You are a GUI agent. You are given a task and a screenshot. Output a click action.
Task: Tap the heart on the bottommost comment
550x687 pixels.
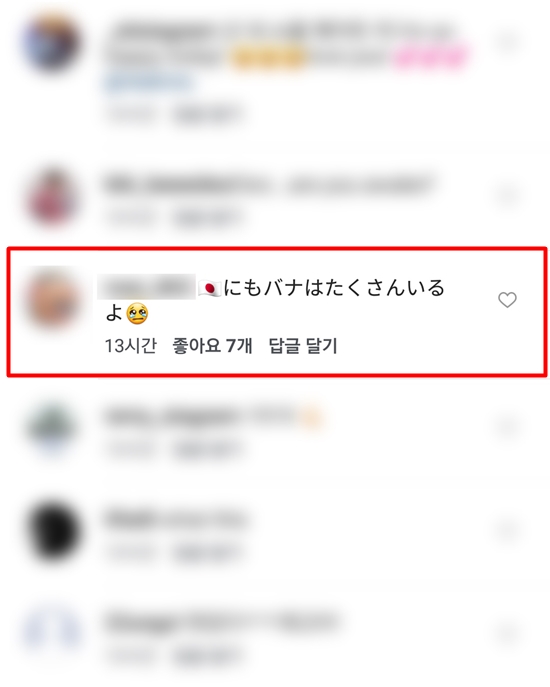pos(507,634)
